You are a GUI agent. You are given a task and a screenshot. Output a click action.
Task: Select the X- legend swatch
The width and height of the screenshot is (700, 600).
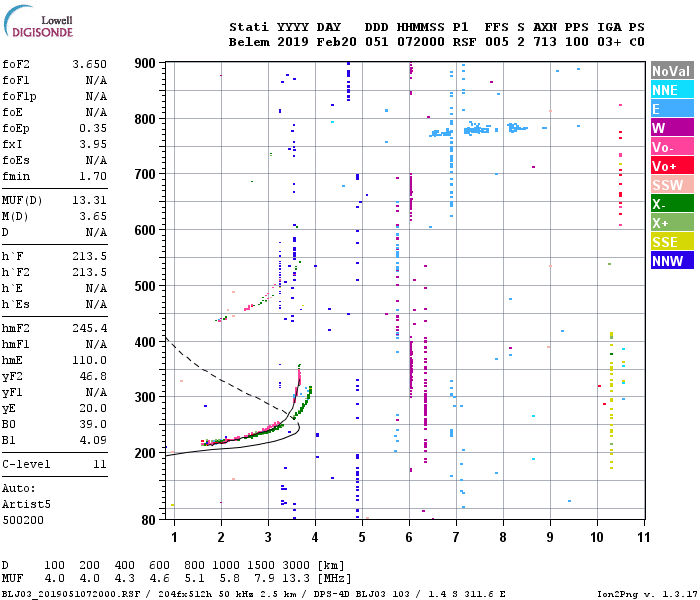672,204
